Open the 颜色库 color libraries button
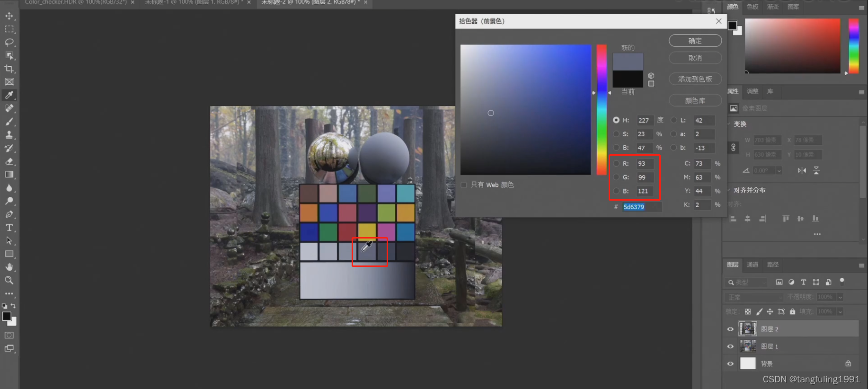This screenshot has height=389, width=868. (x=695, y=100)
